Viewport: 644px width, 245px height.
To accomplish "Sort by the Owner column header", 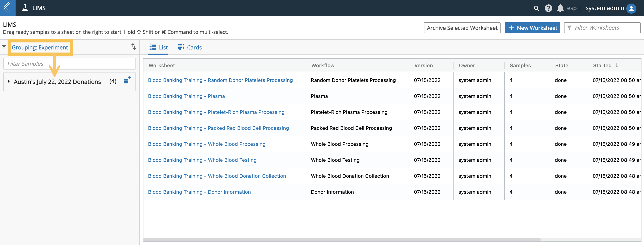I will 467,65.
